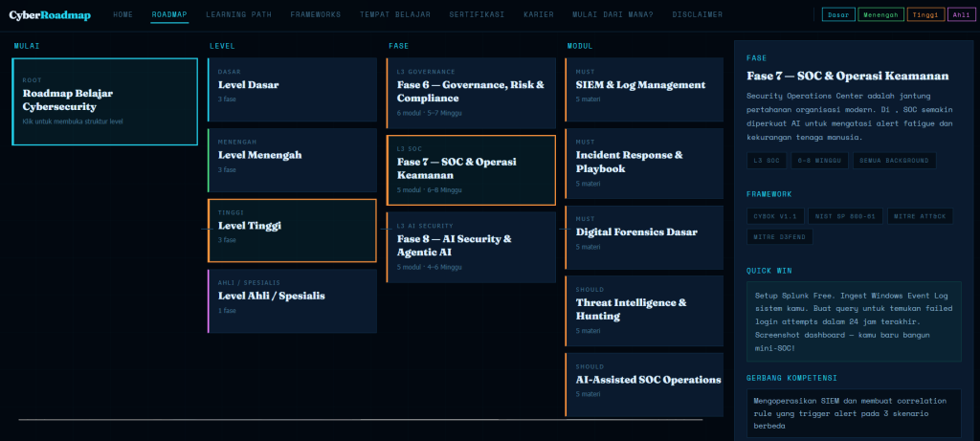Open Threat Intelligence & Hunting module
This screenshot has width=980, height=441.
pos(644,311)
